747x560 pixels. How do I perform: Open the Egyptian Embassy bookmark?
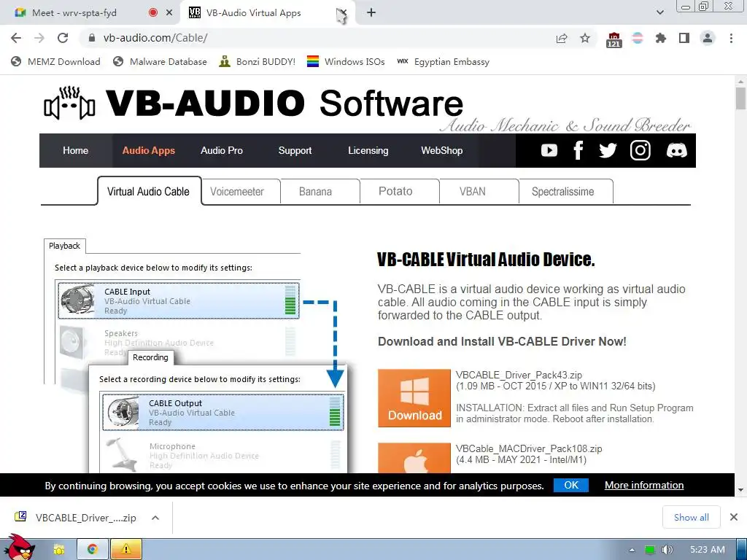443,61
